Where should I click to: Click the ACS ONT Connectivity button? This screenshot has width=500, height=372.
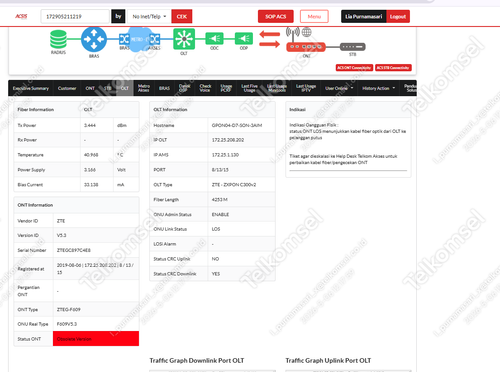point(354,68)
